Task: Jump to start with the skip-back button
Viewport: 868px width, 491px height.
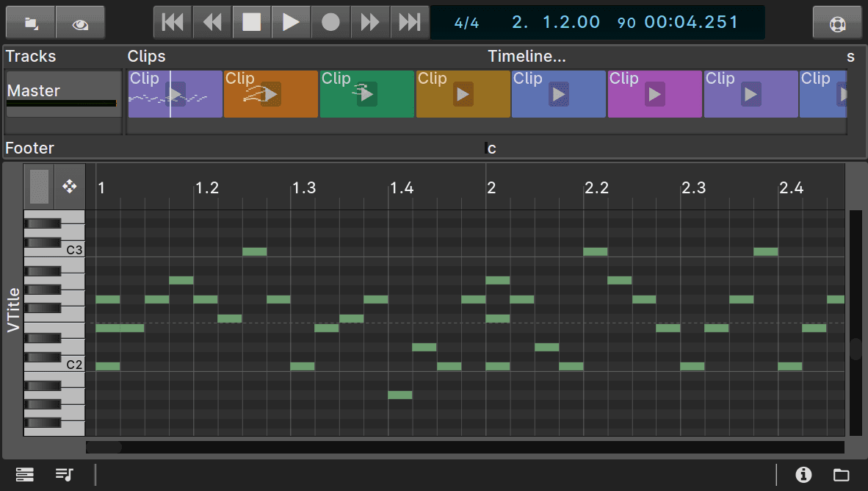Action: (x=172, y=22)
